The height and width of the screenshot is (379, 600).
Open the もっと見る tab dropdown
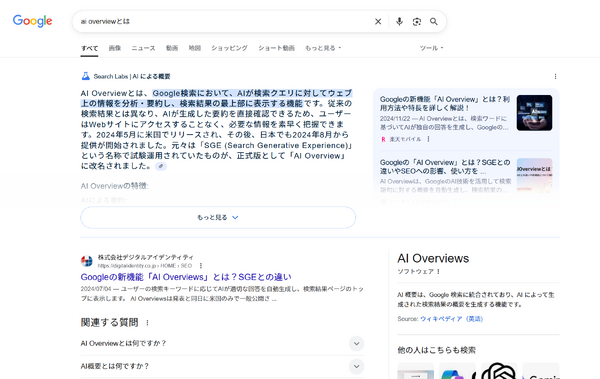click(323, 48)
